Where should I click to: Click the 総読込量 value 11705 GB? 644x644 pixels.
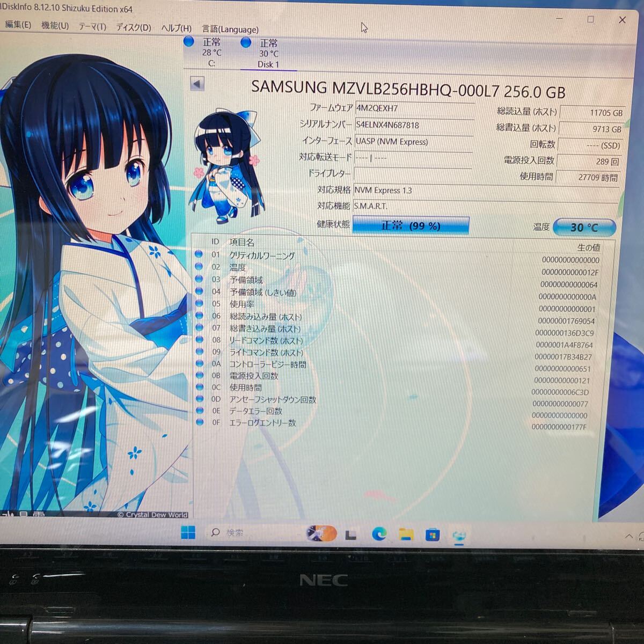[592, 113]
